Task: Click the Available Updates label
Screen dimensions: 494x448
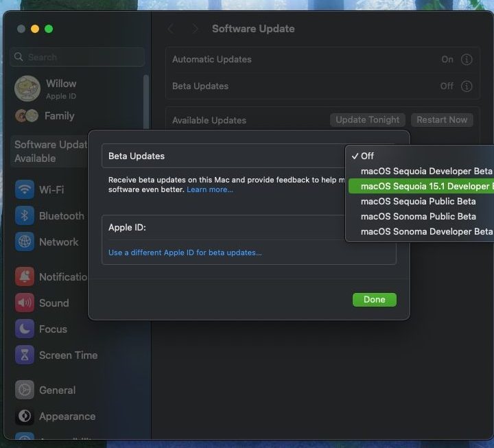Action: click(x=209, y=120)
